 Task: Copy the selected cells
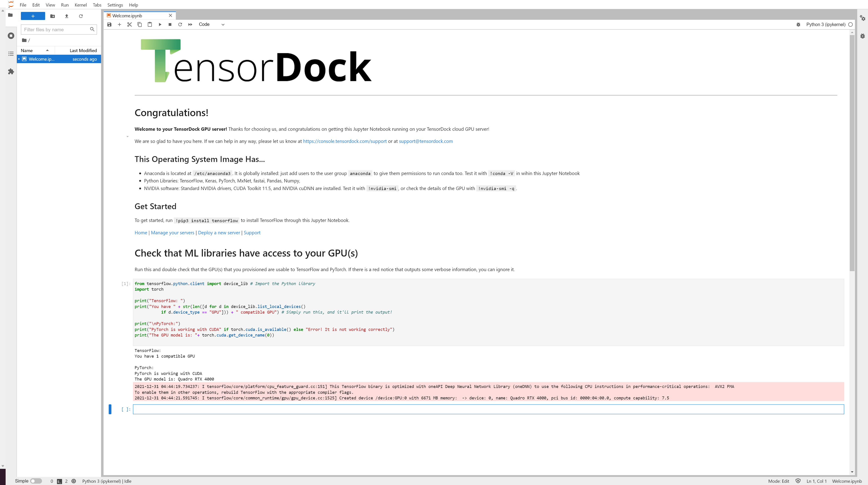[x=139, y=24]
